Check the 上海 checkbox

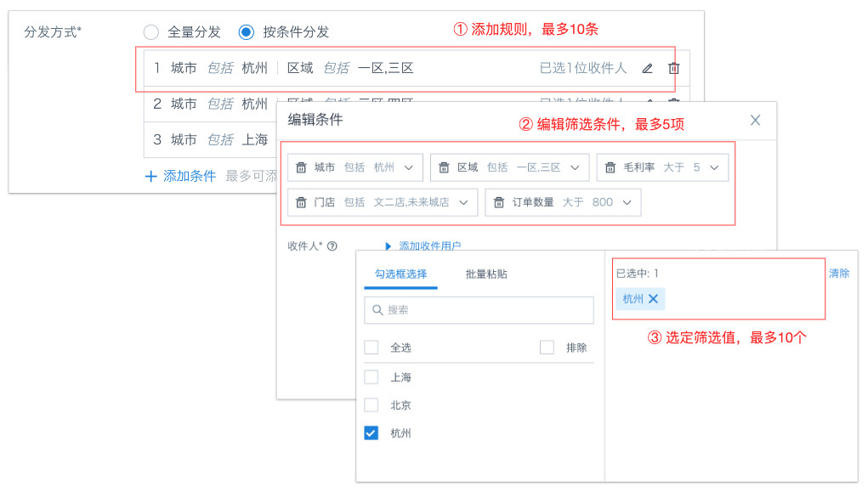pos(371,377)
